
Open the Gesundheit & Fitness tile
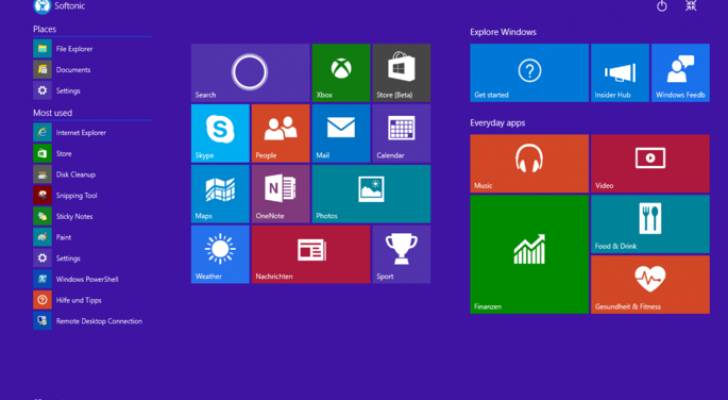[650, 284]
